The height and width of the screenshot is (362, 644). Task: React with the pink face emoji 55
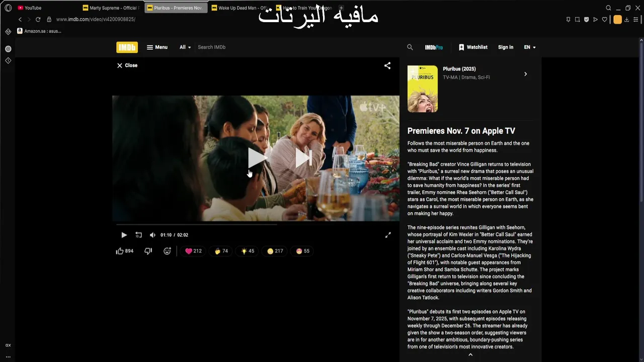click(x=303, y=251)
